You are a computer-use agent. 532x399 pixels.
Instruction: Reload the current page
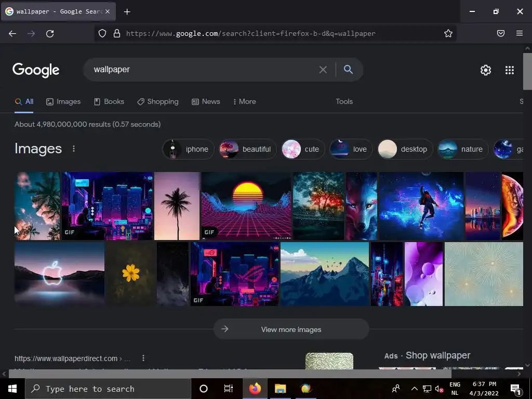(50, 34)
